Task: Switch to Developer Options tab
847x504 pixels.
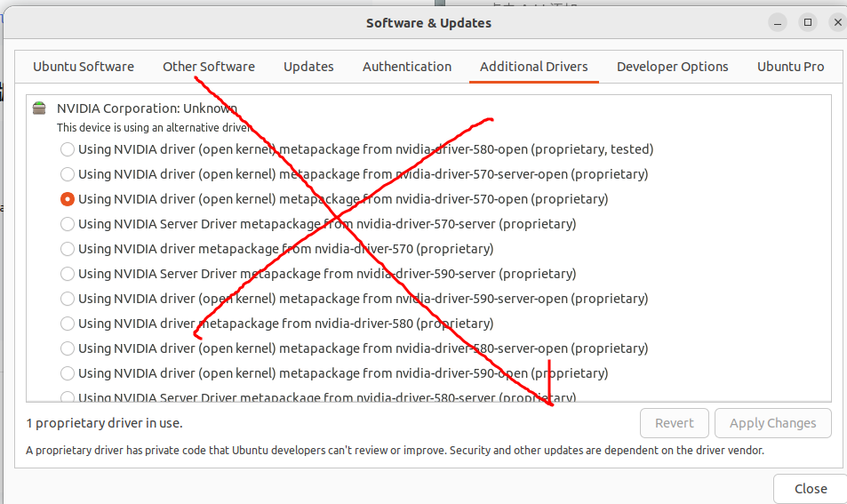Action: click(673, 67)
